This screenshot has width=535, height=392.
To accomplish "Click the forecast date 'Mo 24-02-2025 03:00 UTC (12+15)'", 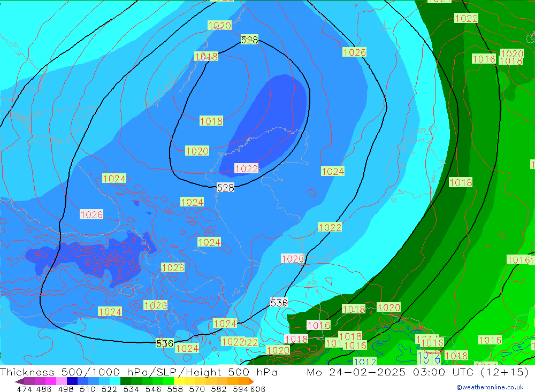I will point(417,372).
